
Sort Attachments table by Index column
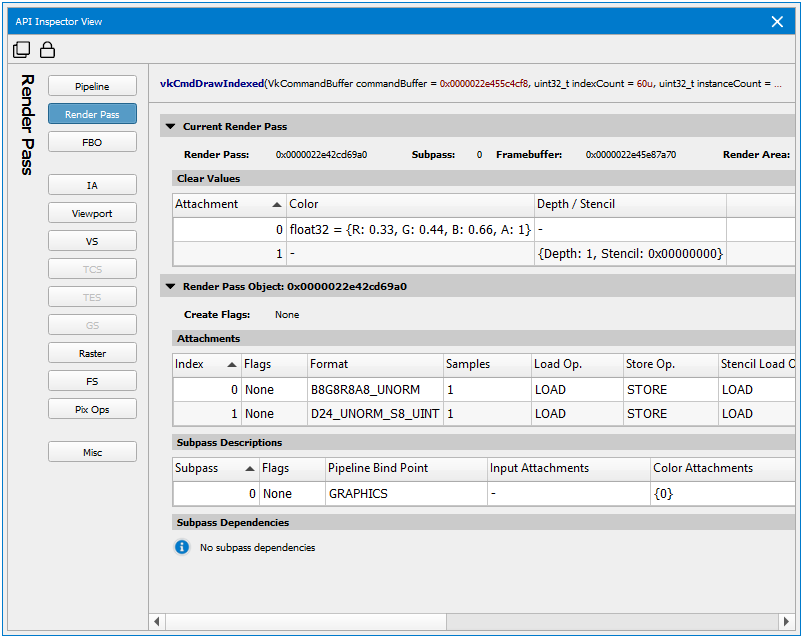coord(206,364)
